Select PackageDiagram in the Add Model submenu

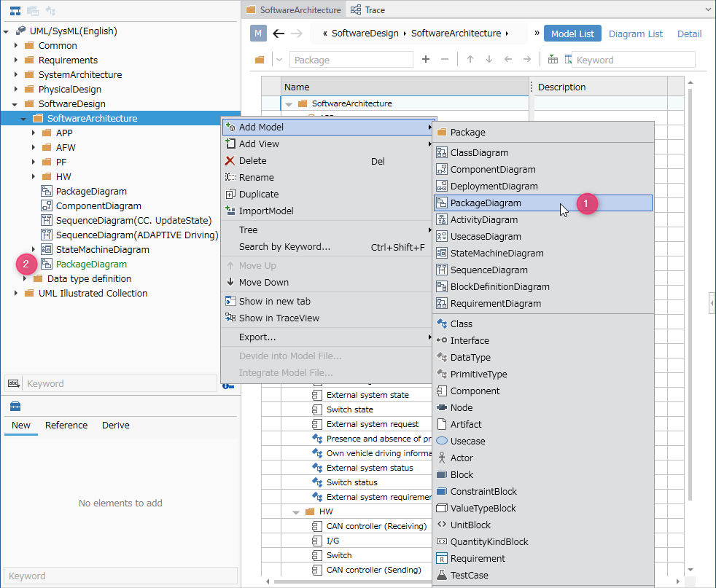coord(543,203)
